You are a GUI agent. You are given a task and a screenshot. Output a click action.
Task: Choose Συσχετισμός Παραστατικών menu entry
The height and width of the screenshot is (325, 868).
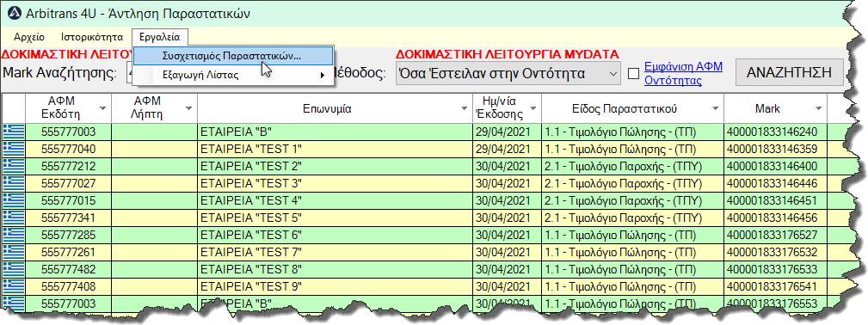click(x=233, y=56)
